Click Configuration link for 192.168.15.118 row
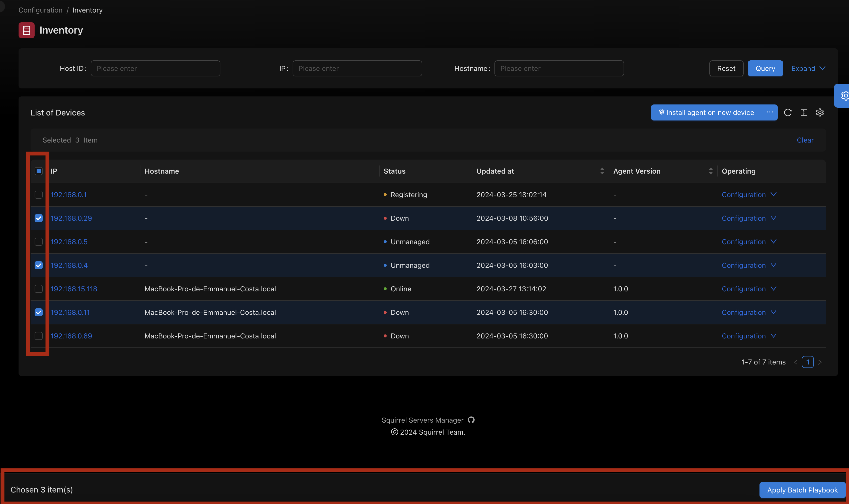The height and width of the screenshot is (504, 849). 743,289
